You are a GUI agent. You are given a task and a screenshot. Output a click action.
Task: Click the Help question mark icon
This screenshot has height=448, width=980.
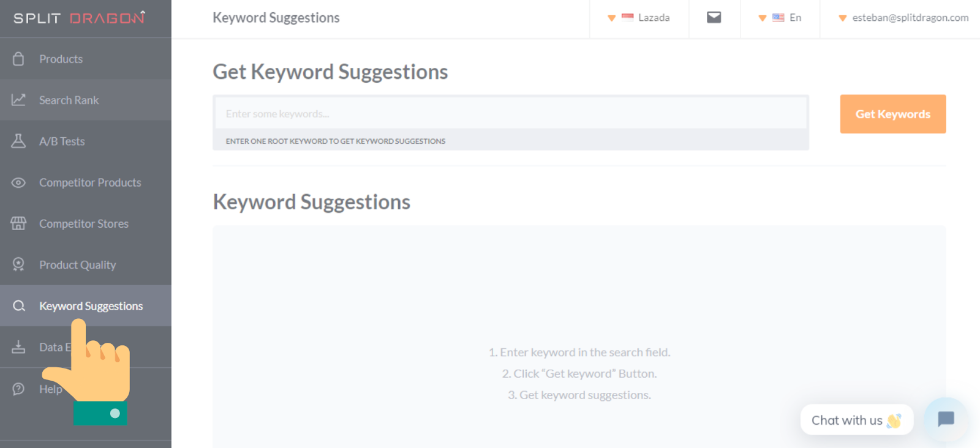[x=18, y=389]
